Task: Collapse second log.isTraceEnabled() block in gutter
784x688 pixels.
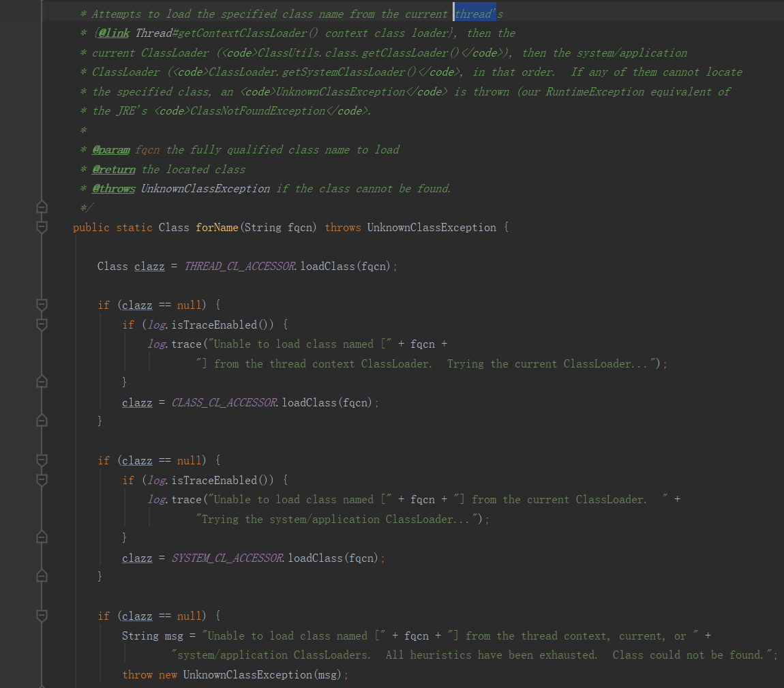Action: 42,480
